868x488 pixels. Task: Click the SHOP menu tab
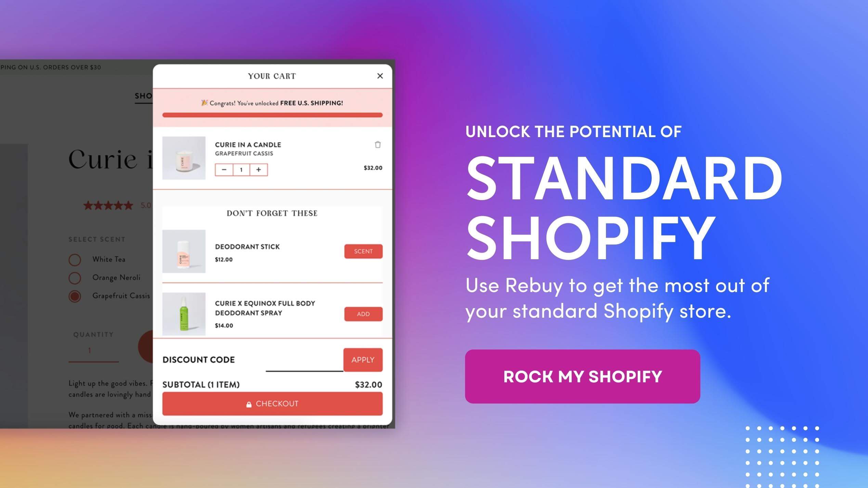(x=146, y=95)
